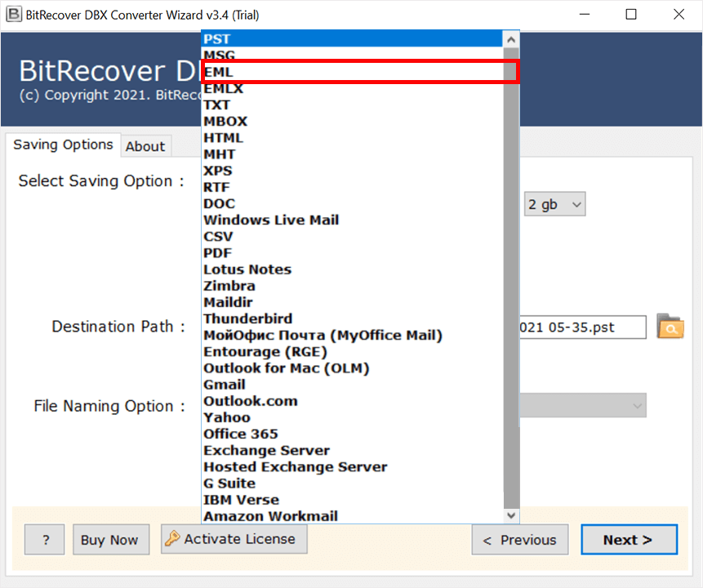Screen dimensions: 703x588
Task: Click the destination path text field
Action: tap(583, 327)
